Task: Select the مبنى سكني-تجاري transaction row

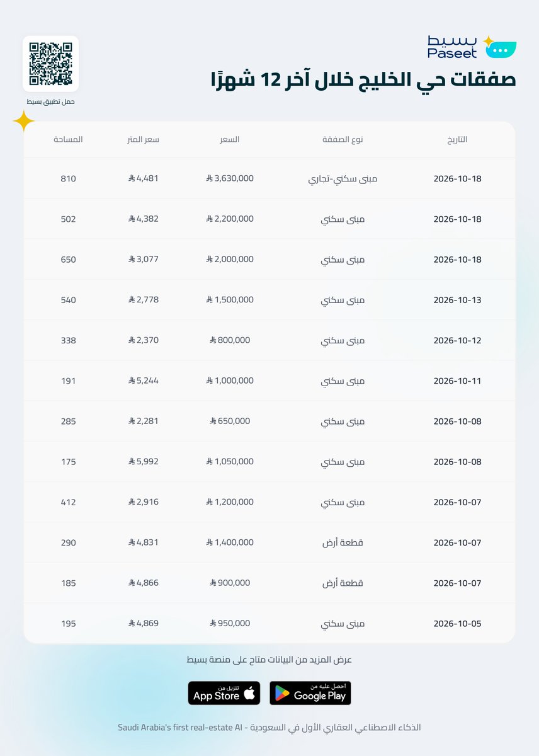Action: (269, 178)
